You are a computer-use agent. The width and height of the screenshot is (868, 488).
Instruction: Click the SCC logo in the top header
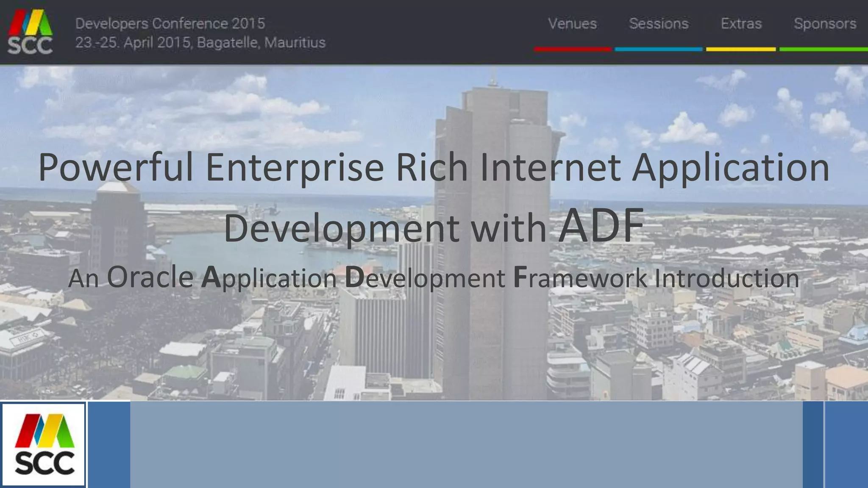30,32
